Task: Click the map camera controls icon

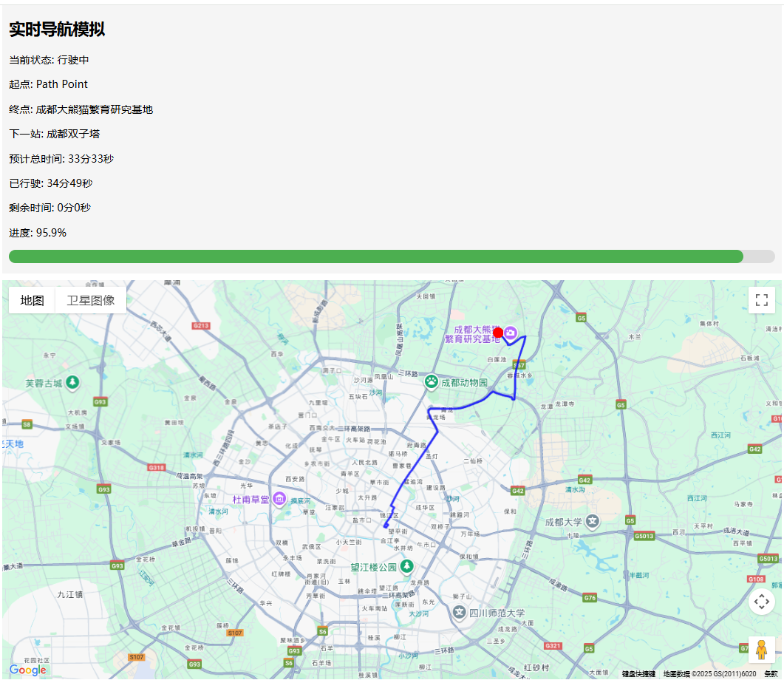Action: tap(762, 601)
